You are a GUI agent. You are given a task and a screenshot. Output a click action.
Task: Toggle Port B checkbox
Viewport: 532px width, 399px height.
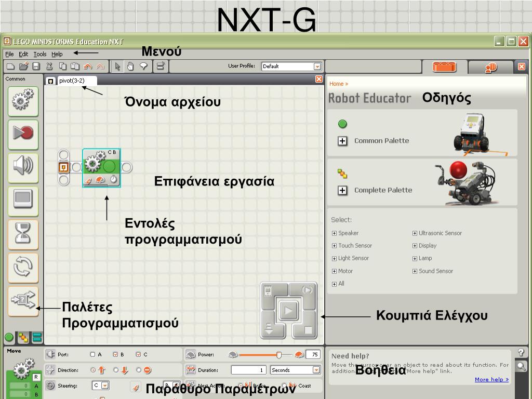(x=115, y=354)
